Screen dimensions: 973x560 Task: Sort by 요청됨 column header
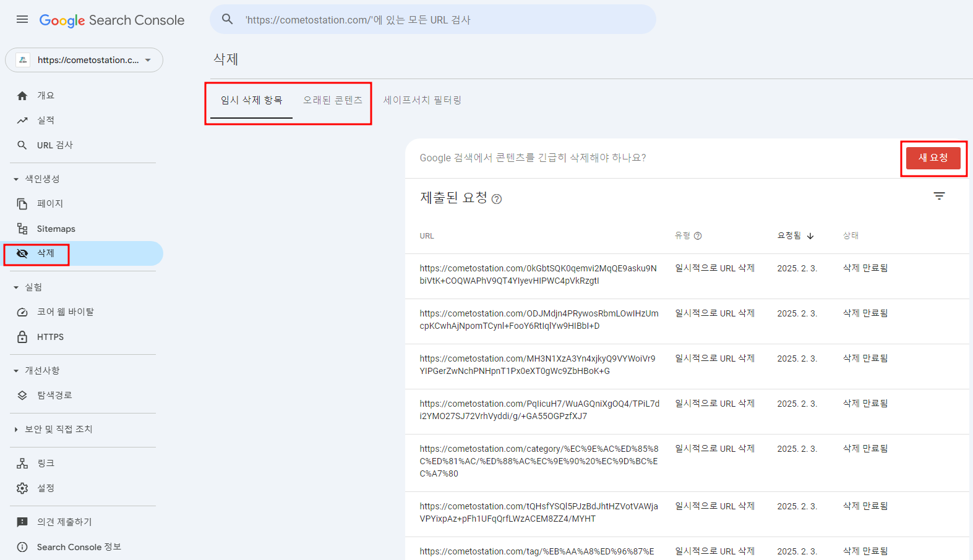tap(789, 235)
